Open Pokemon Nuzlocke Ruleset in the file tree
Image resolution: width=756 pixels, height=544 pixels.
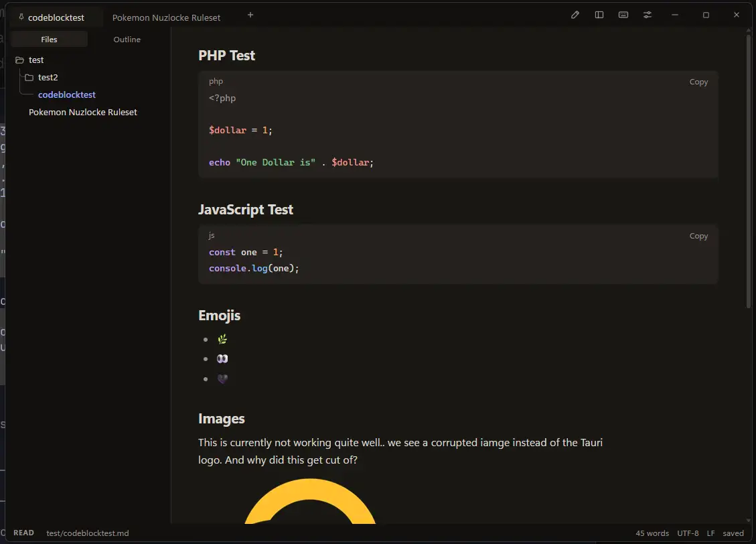point(83,112)
